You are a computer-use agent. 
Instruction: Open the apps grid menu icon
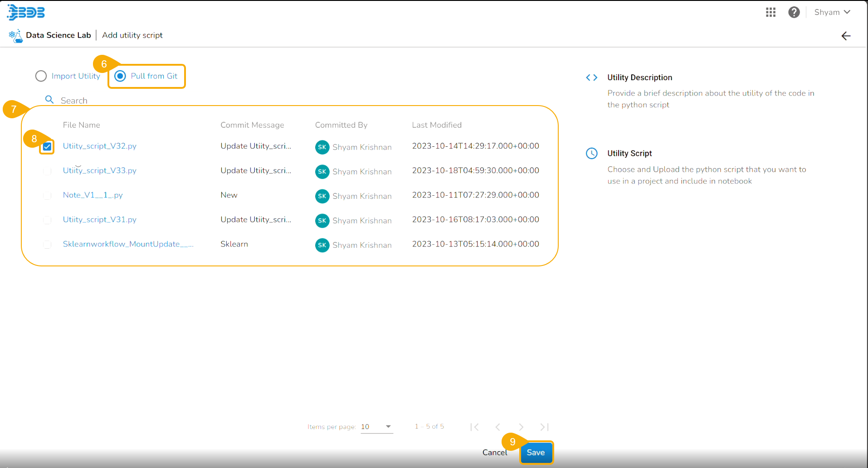point(770,12)
